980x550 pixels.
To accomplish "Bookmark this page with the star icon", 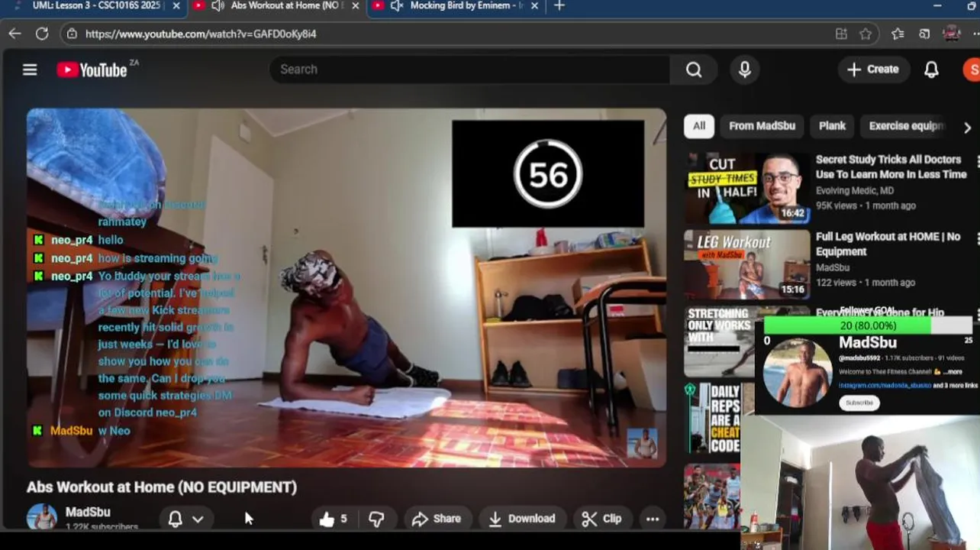I will coord(866,34).
